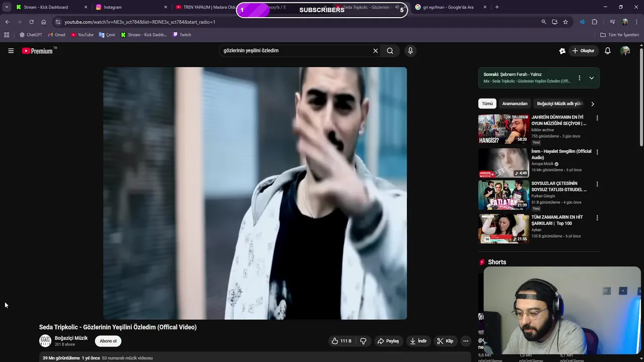Close the Instagram tab
644x362 pixels.
click(x=166, y=7)
